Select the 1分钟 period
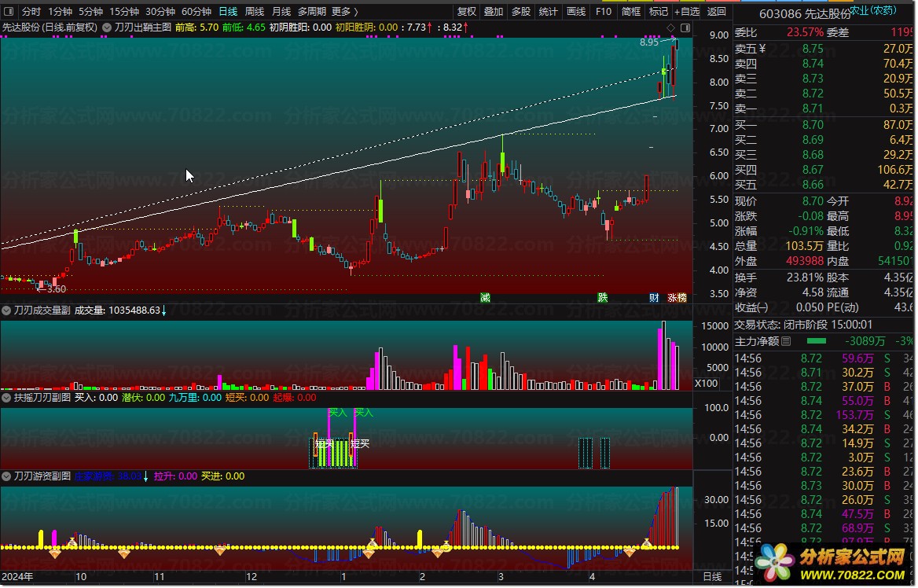This screenshot has width=918, height=588. pyautogui.click(x=60, y=11)
